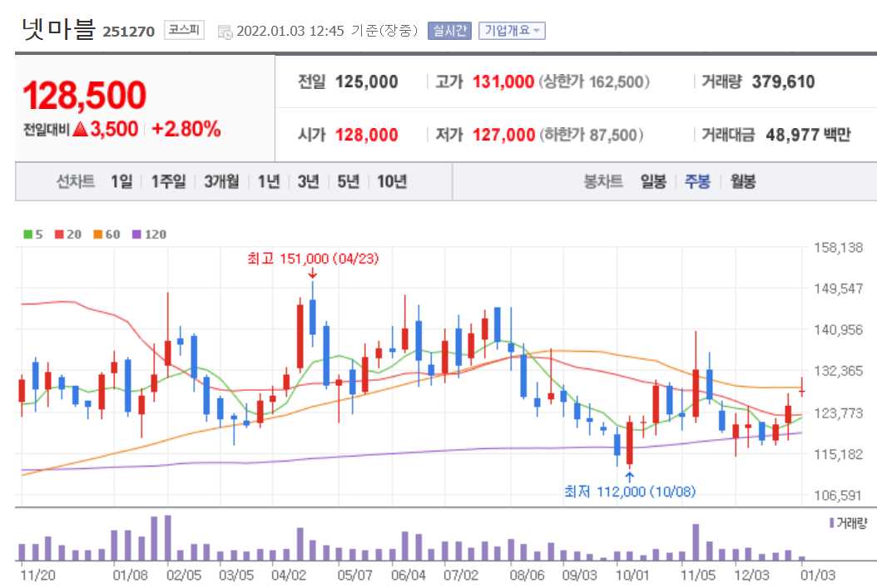
Task: Switch to the 일봉 daily candle view
Action: tap(654, 181)
